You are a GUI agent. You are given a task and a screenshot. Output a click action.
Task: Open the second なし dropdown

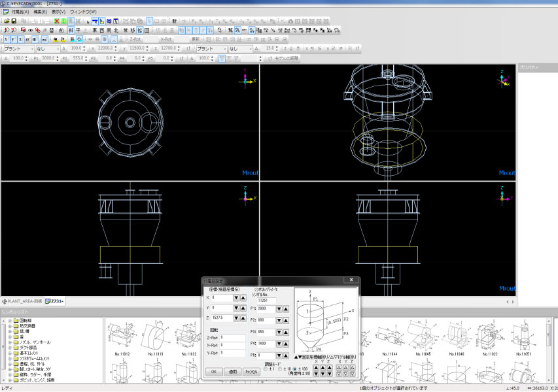pos(240,49)
